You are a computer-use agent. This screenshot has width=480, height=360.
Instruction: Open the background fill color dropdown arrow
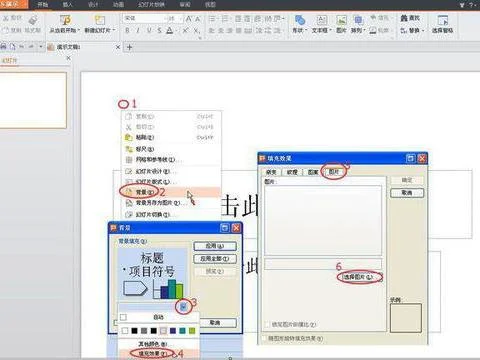click(x=183, y=306)
